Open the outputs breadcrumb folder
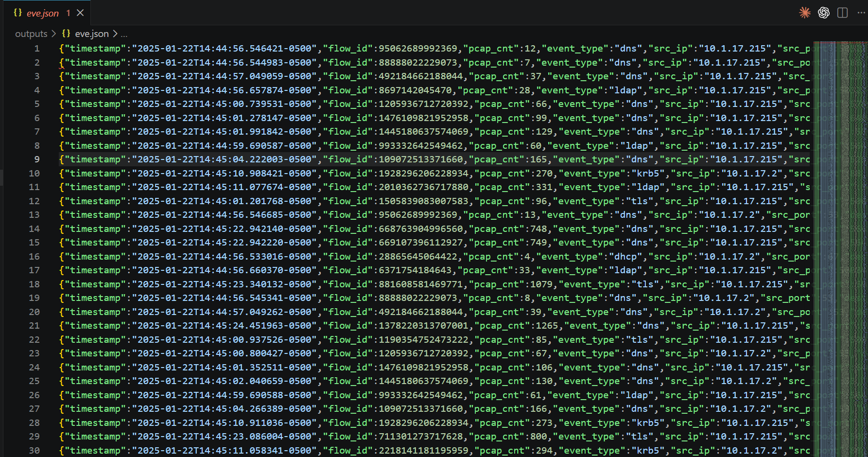This screenshot has height=457, width=868. 31,34
